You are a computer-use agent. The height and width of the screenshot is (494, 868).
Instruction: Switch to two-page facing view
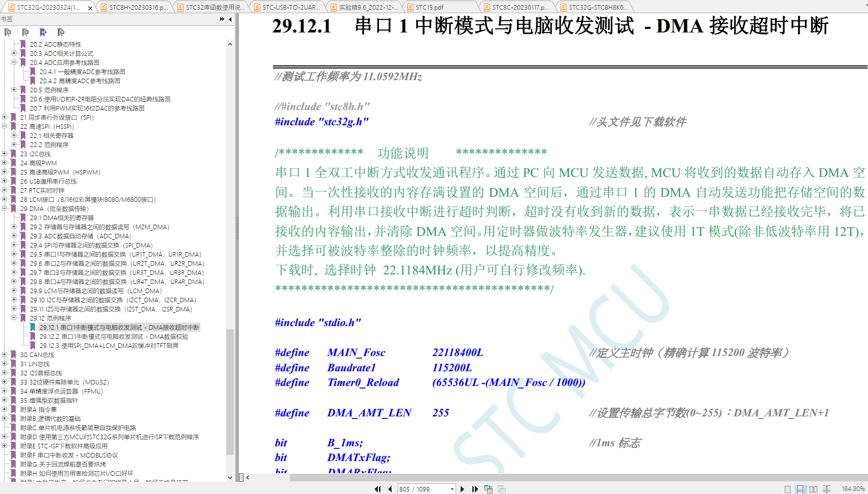tap(813, 489)
